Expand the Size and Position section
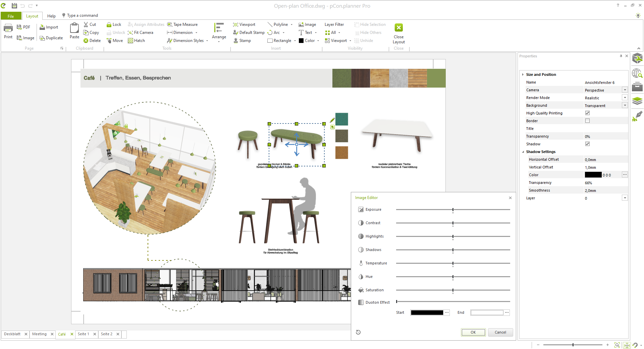Image resolution: width=644 pixels, height=349 pixels. [523, 74]
